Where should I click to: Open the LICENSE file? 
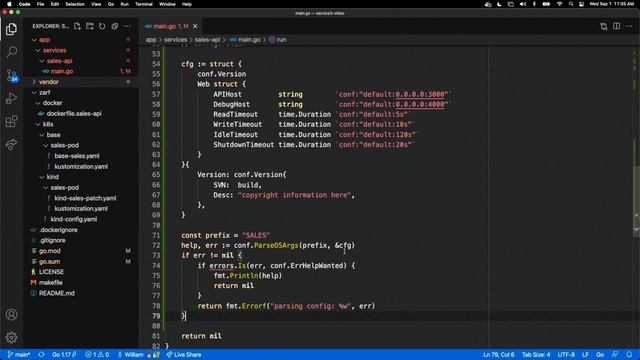tap(80, 272)
